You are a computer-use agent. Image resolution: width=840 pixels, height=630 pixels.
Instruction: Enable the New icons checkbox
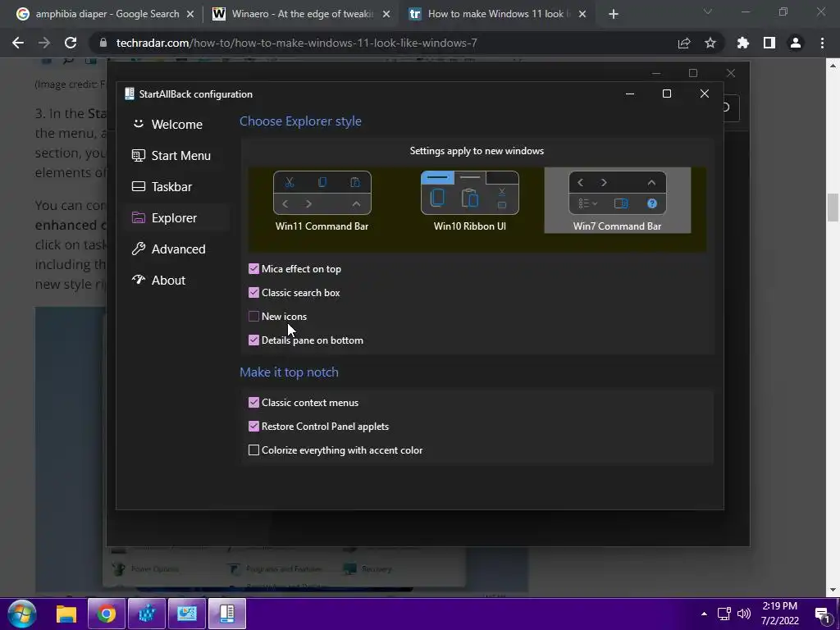254,316
